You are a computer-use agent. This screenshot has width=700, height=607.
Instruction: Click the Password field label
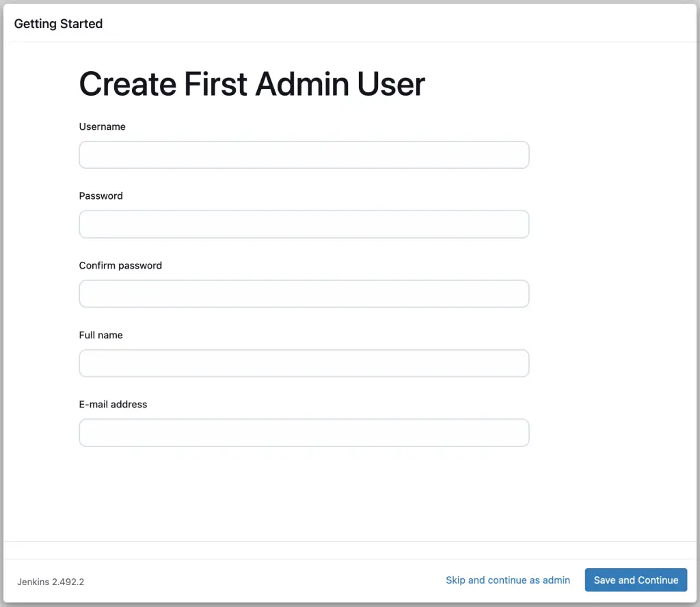pos(100,196)
